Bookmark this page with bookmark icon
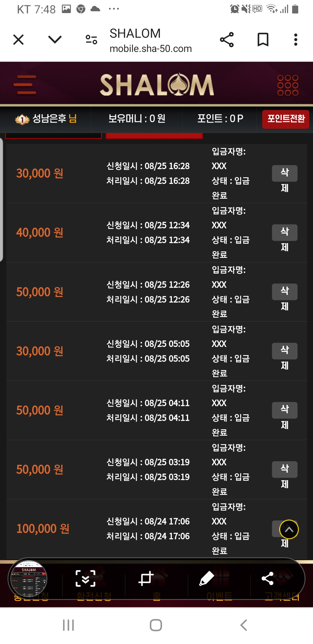Screen dimensions: 313x644 click(x=263, y=40)
